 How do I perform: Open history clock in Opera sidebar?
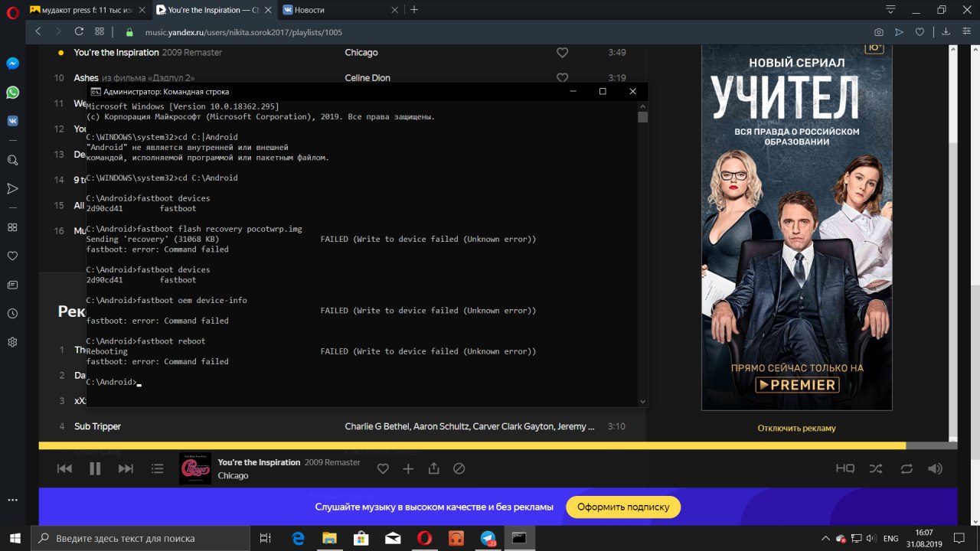[12, 314]
